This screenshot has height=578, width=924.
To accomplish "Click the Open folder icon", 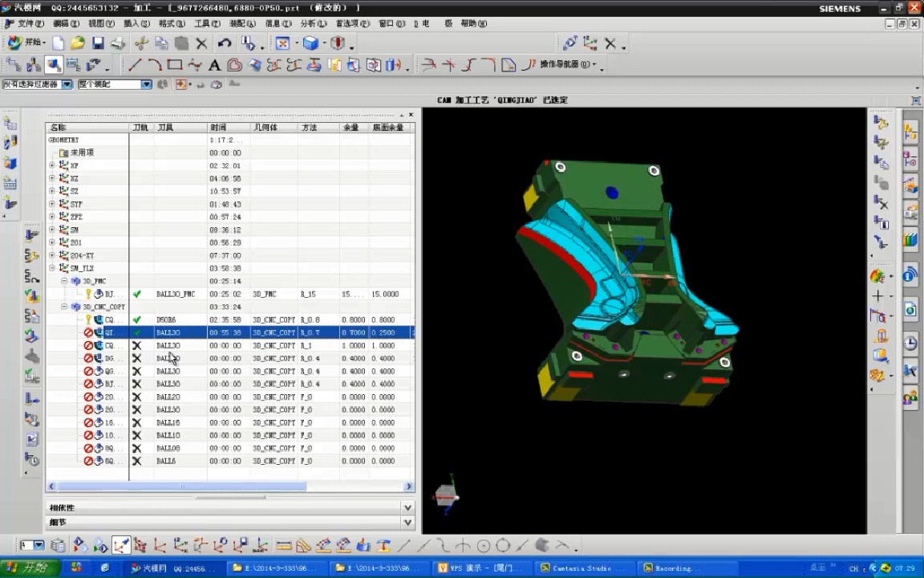I will [x=78, y=43].
